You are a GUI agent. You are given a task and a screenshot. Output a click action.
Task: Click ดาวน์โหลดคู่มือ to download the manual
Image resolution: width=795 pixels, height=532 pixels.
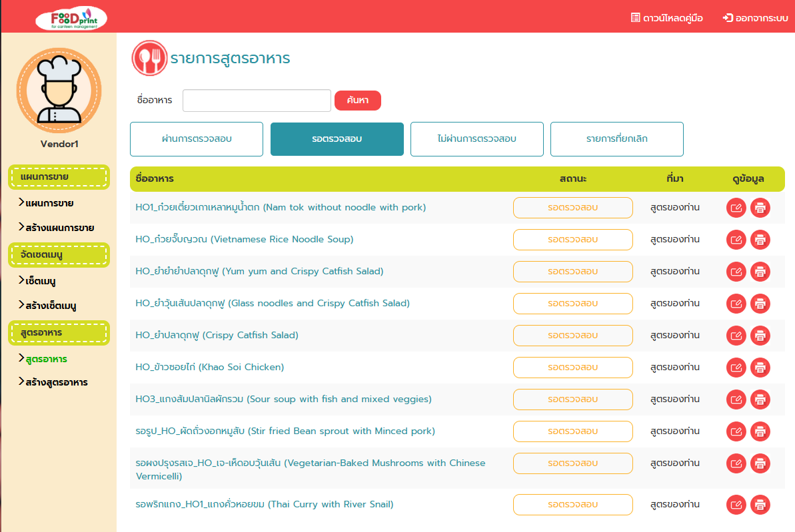[x=667, y=18]
